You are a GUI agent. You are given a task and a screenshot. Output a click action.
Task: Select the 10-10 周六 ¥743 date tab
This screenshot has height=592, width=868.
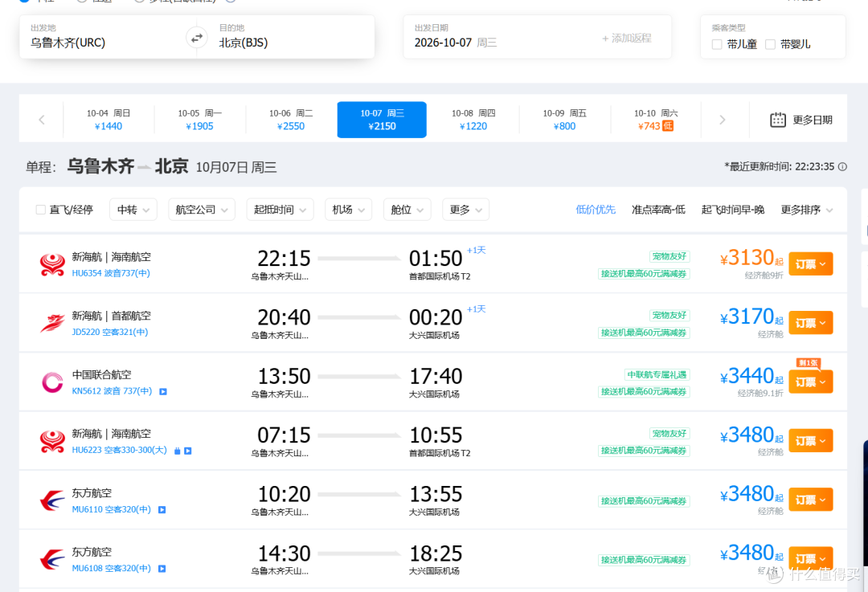(656, 120)
